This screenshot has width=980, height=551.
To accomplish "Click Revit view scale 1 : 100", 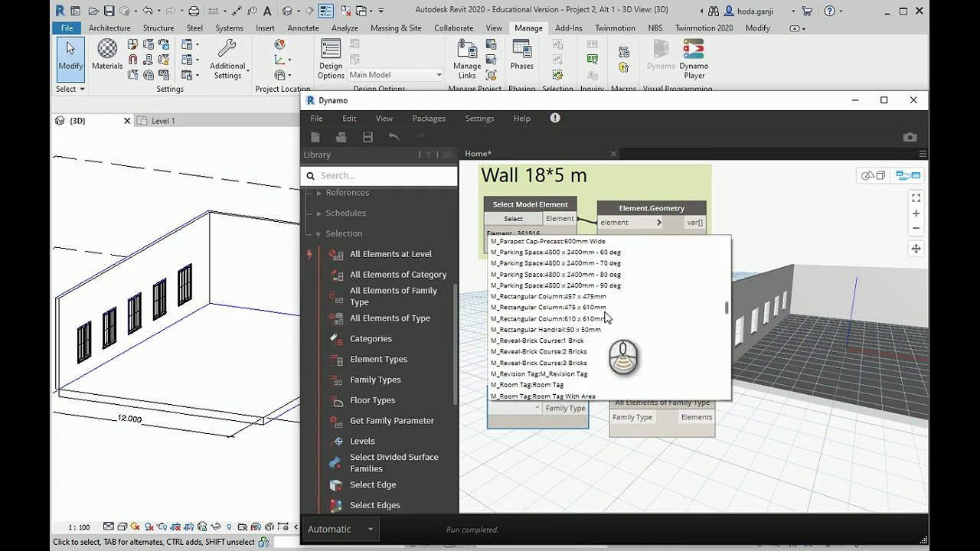I will coord(79,527).
